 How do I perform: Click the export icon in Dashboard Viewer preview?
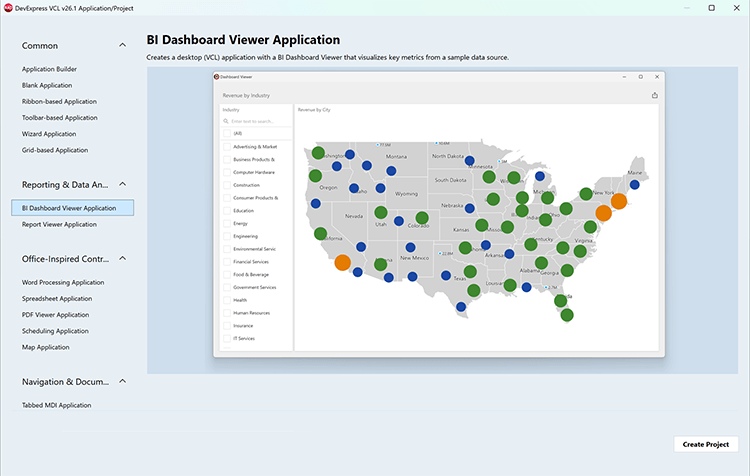pyautogui.click(x=654, y=95)
